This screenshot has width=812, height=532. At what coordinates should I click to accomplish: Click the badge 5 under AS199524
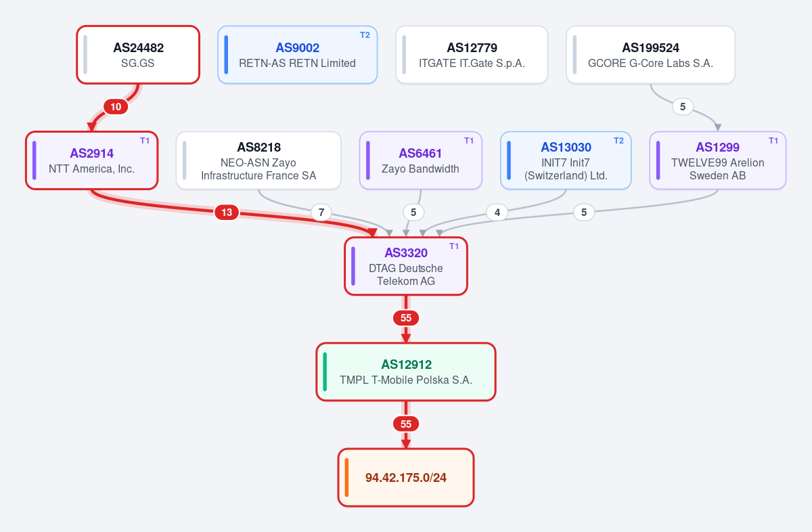point(683,106)
